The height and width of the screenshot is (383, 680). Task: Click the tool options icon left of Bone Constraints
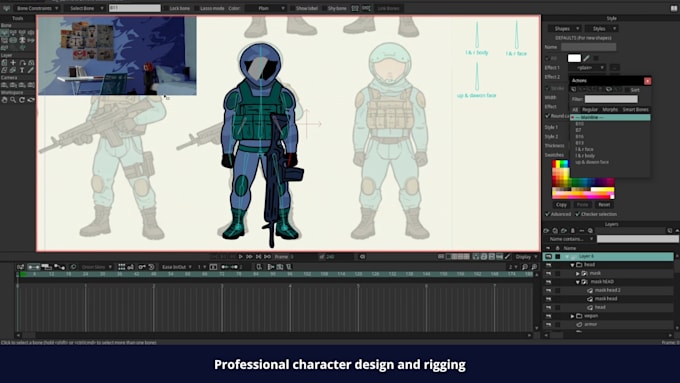6,8
